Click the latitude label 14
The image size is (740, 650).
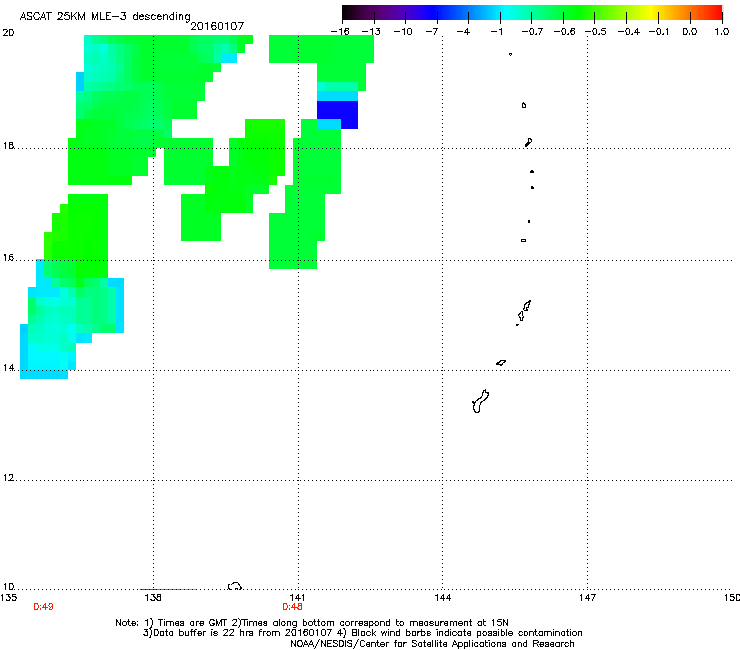(8, 368)
